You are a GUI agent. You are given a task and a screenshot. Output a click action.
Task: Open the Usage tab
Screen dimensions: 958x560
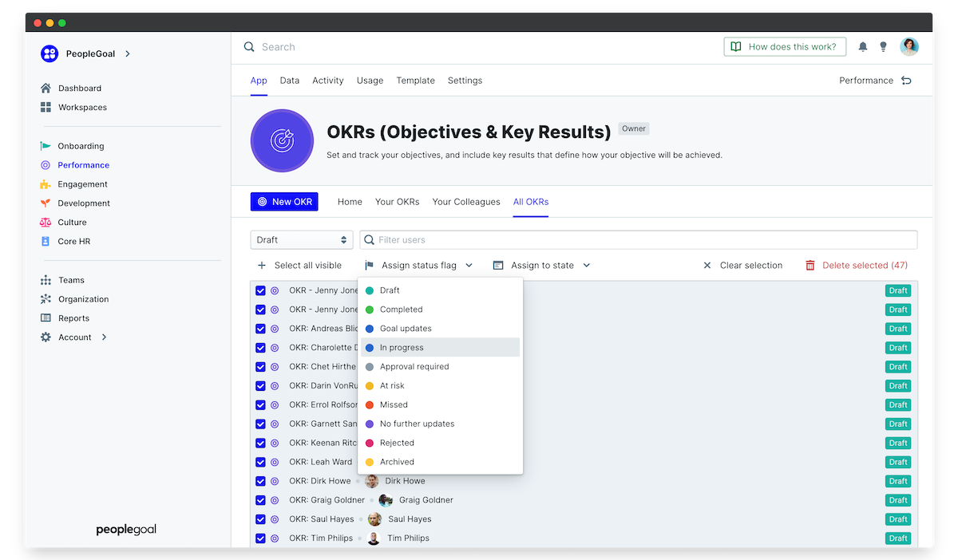coord(370,81)
